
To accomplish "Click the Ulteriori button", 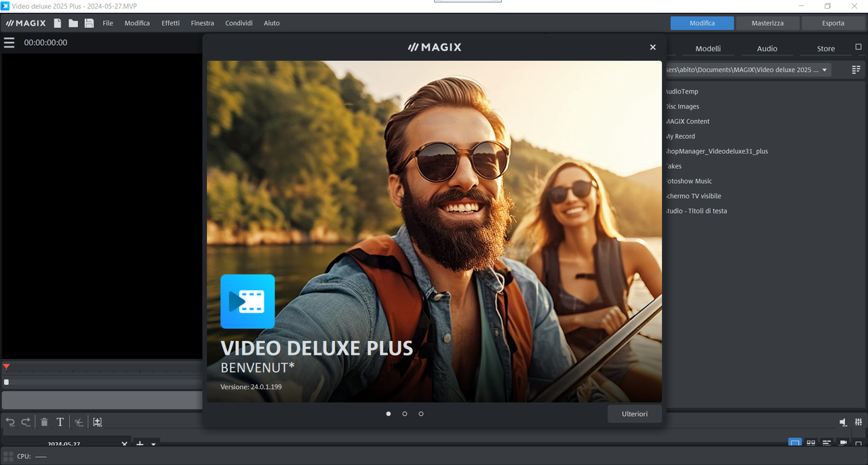I will point(635,413).
